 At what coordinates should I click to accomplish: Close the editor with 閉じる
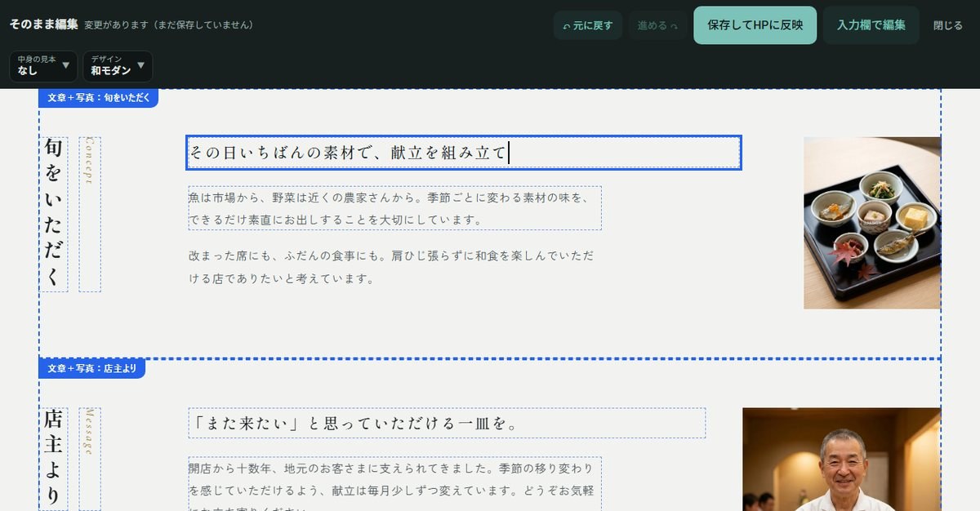[x=948, y=25]
